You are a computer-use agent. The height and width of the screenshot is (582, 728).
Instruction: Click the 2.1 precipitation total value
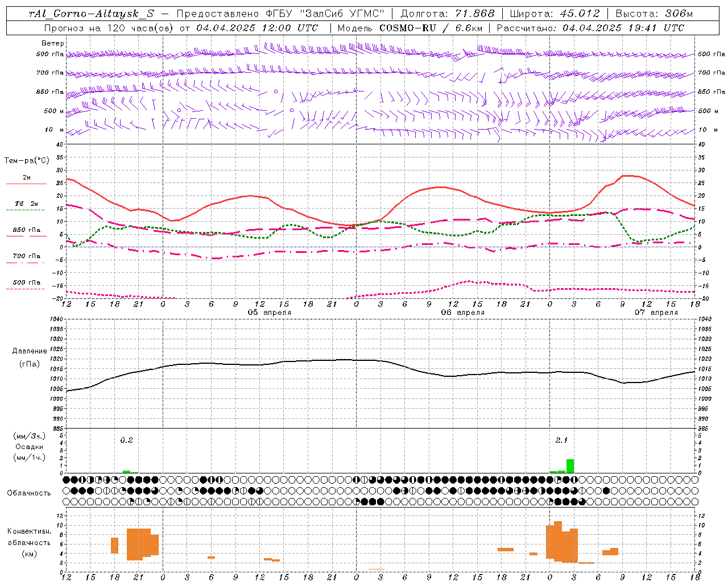point(561,440)
